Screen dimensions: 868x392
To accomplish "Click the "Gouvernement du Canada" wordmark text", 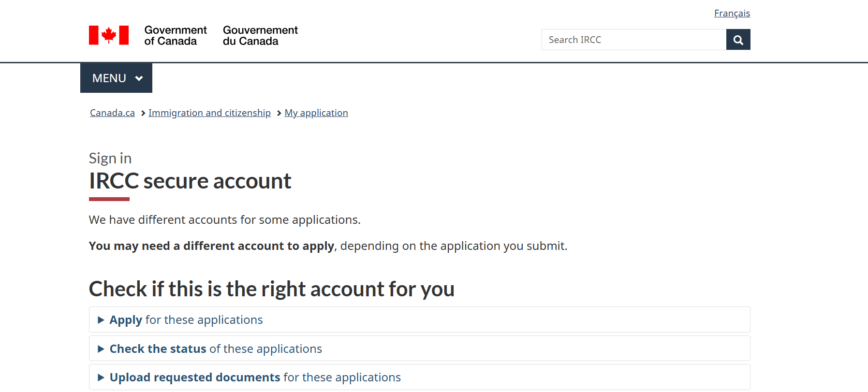I will pyautogui.click(x=260, y=36).
